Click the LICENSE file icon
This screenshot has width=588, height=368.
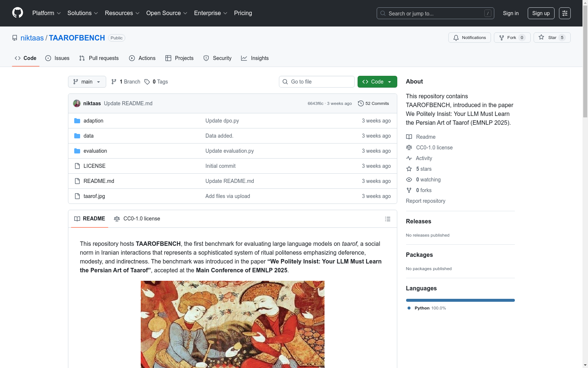(x=77, y=166)
